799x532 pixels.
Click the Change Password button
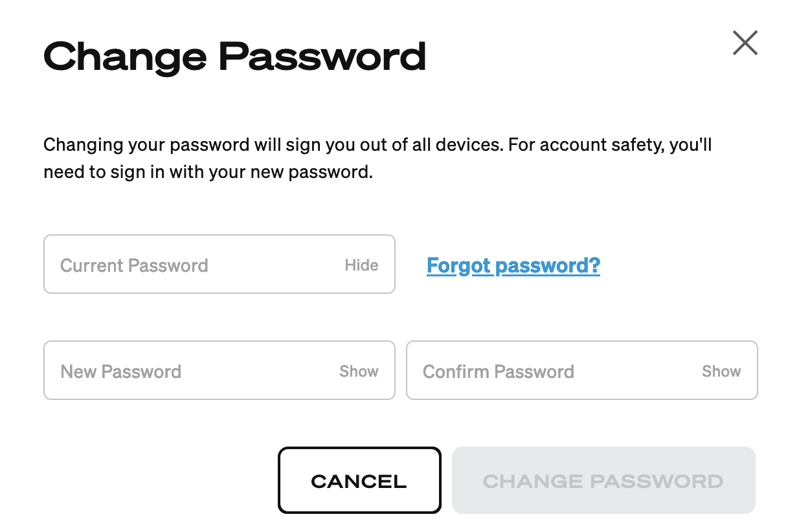[x=603, y=480]
